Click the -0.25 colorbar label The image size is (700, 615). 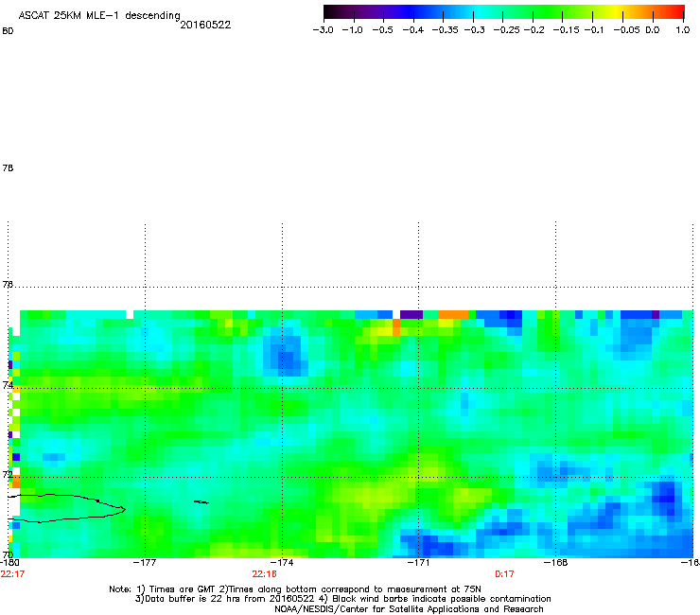click(506, 30)
